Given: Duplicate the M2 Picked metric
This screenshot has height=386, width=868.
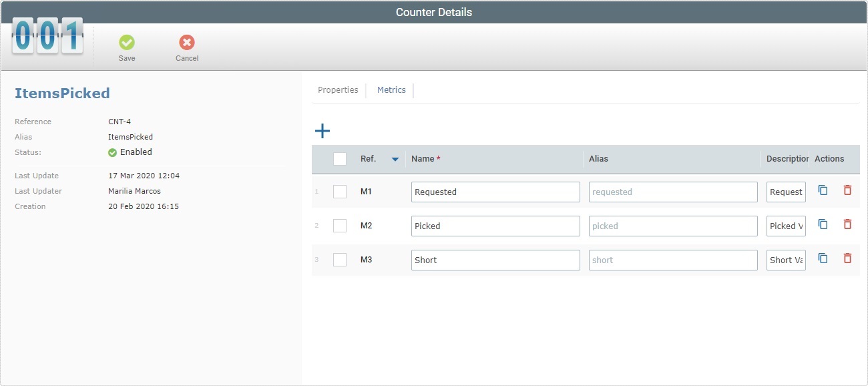Looking at the screenshot, I should coord(823,224).
